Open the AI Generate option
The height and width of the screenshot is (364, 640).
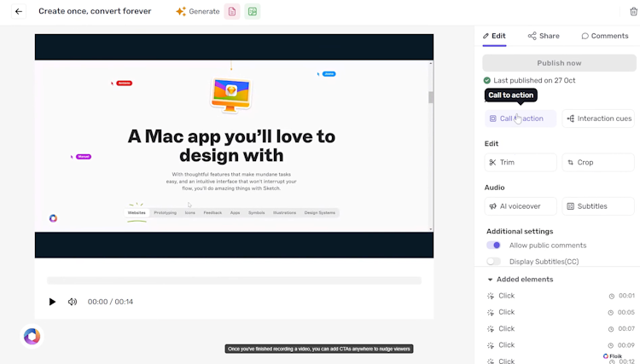(198, 11)
